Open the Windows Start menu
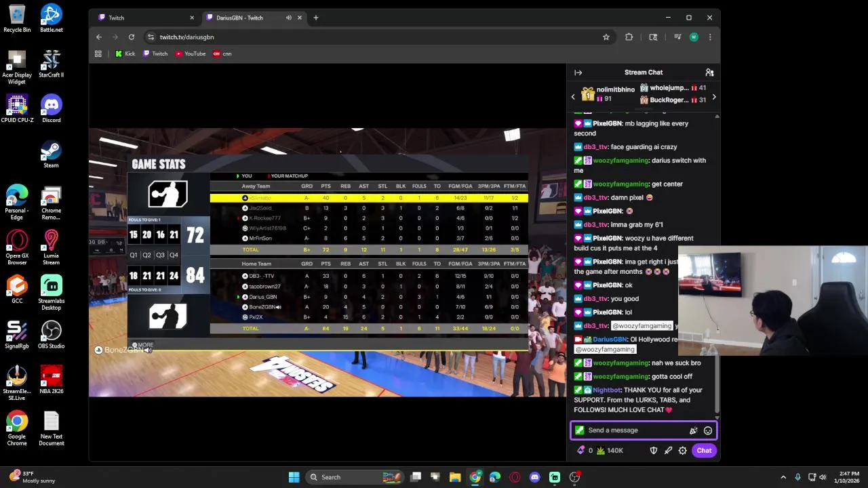 294,477
